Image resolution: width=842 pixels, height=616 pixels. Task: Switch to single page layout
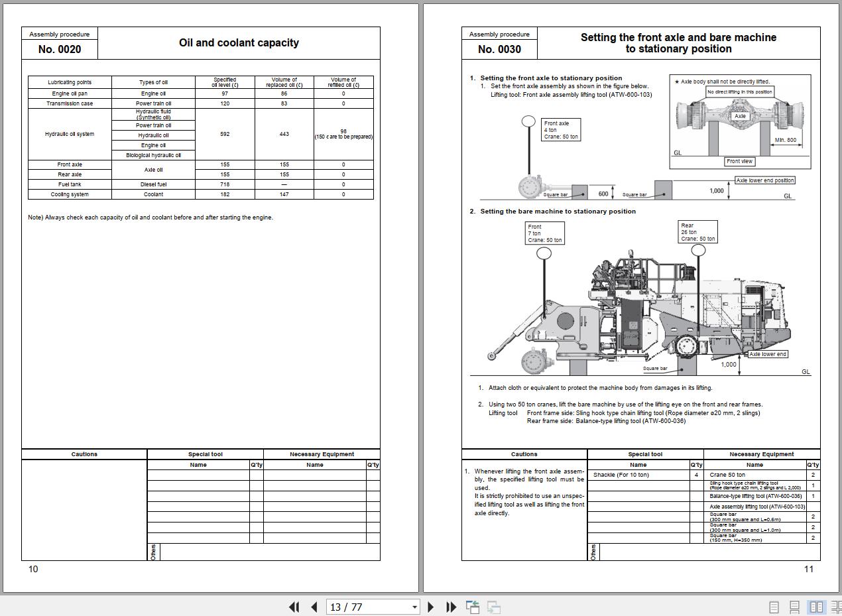click(x=774, y=607)
